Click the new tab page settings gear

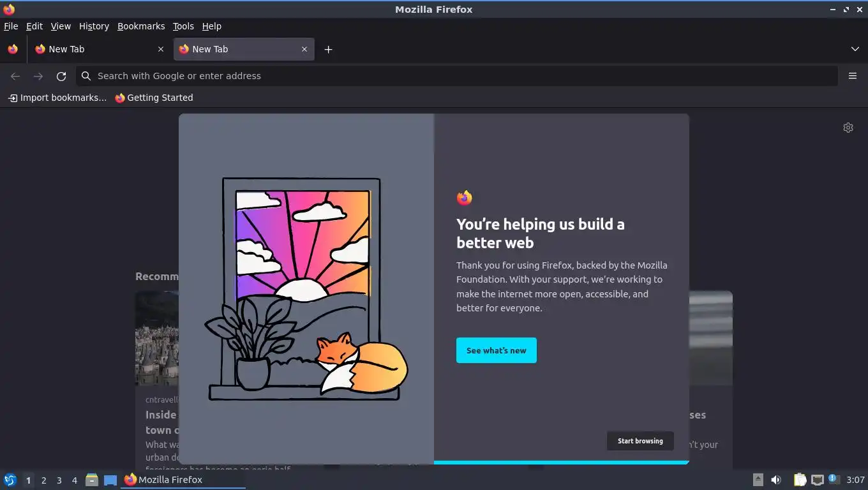(848, 128)
